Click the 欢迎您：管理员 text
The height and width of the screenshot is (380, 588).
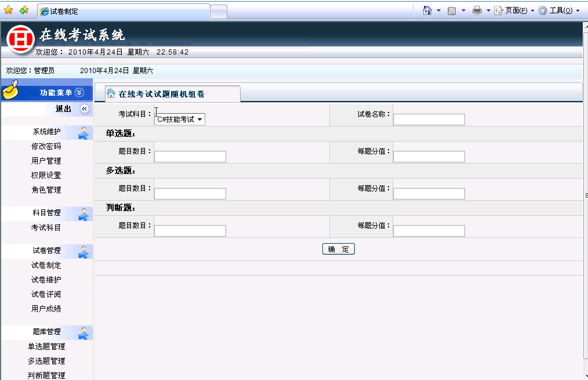pos(30,71)
